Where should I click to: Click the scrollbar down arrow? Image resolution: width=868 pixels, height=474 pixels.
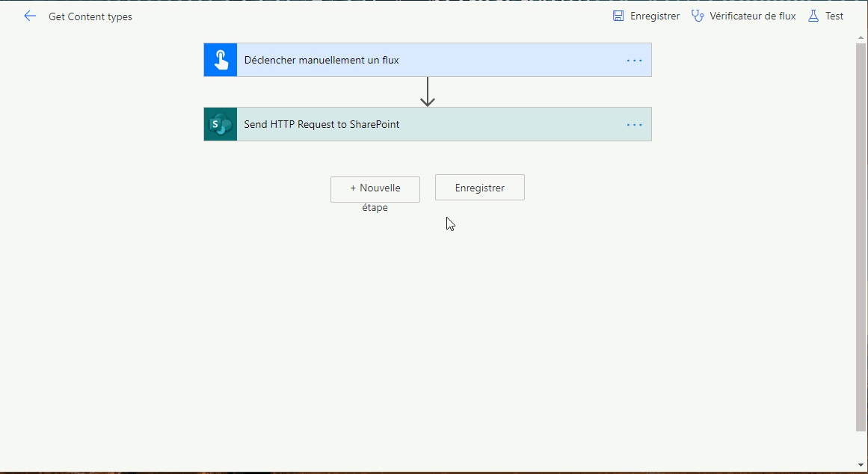point(861,465)
